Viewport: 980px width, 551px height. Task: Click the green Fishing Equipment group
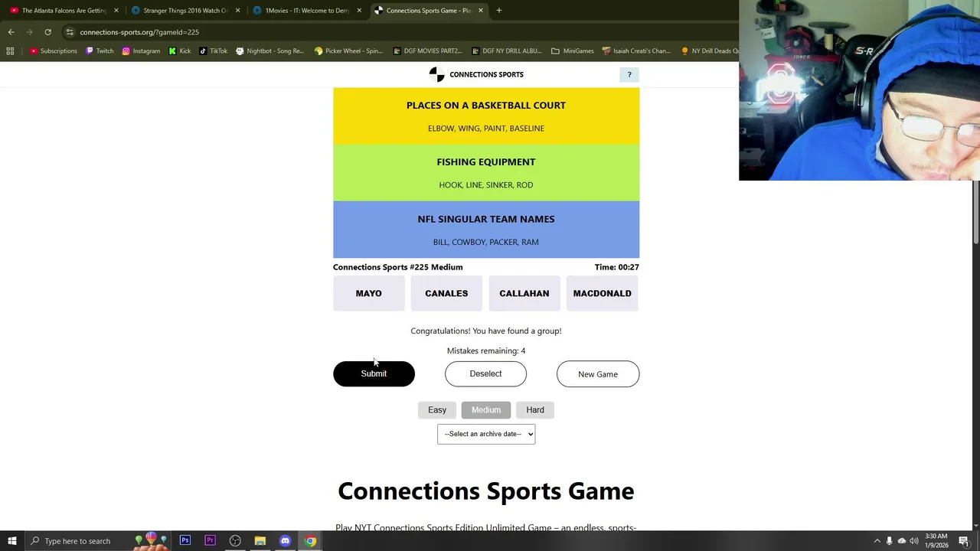[486, 172]
